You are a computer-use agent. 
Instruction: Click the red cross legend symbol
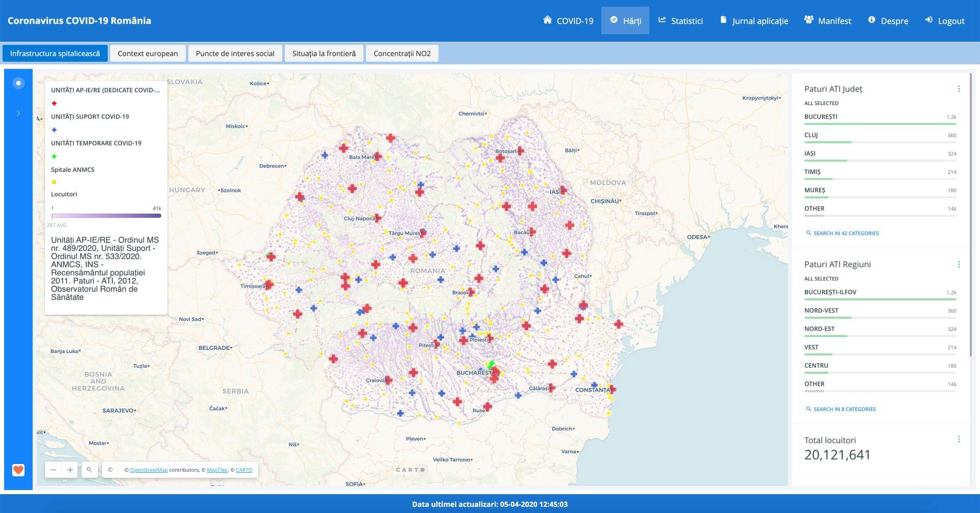pos(54,104)
